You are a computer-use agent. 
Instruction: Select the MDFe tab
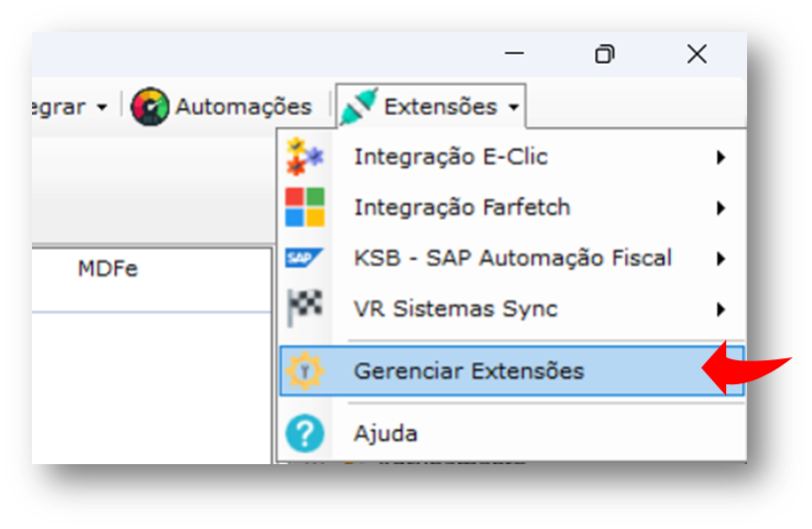[x=108, y=268]
